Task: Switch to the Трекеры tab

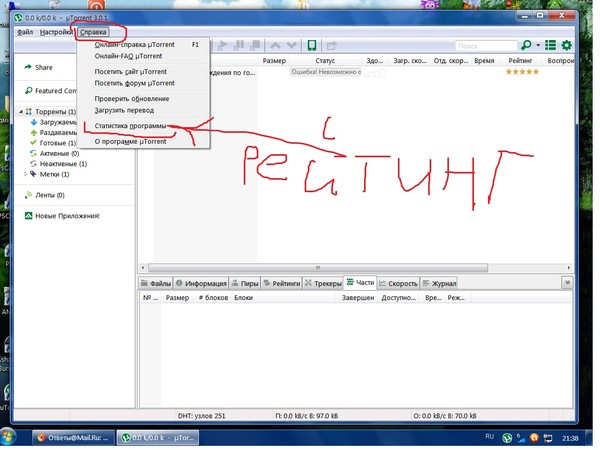Action: point(323,284)
